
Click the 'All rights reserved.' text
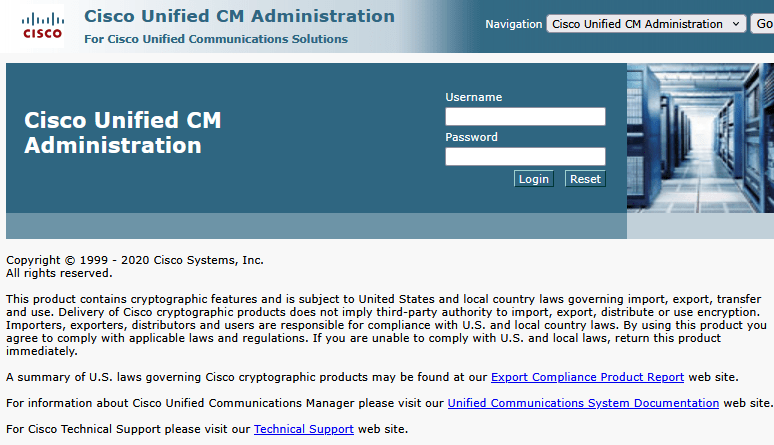pos(59,273)
